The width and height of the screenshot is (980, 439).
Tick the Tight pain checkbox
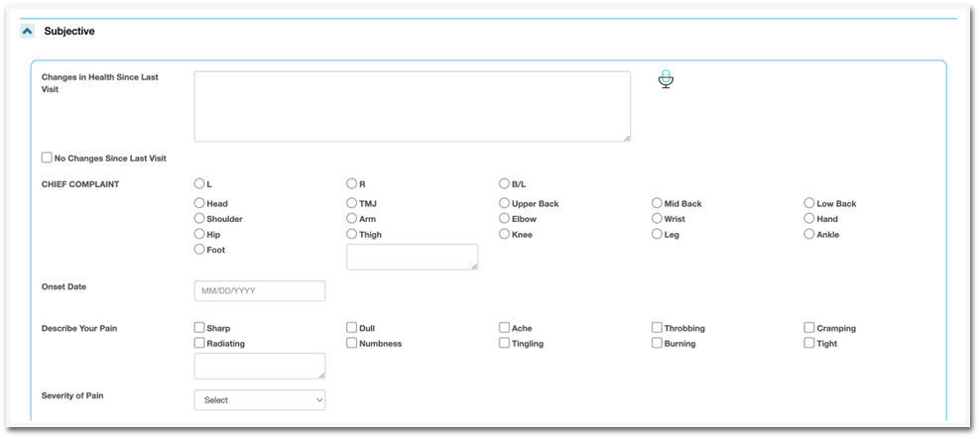[x=809, y=343]
